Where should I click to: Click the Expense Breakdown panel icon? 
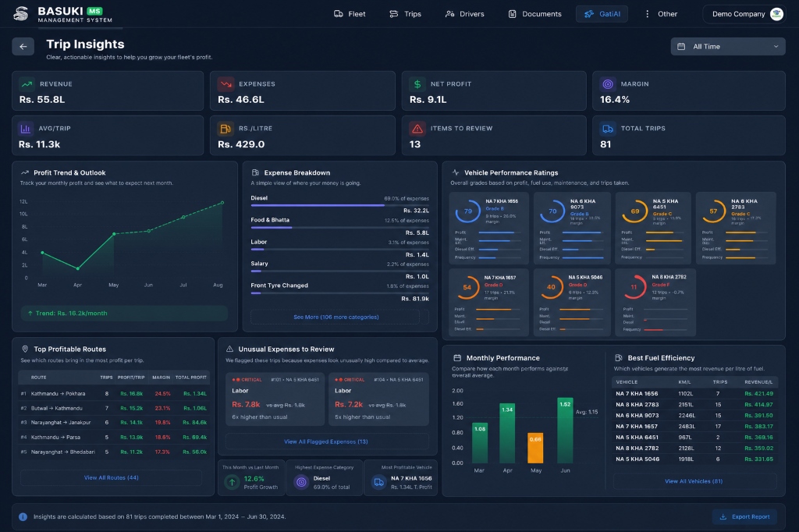coord(255,172)
